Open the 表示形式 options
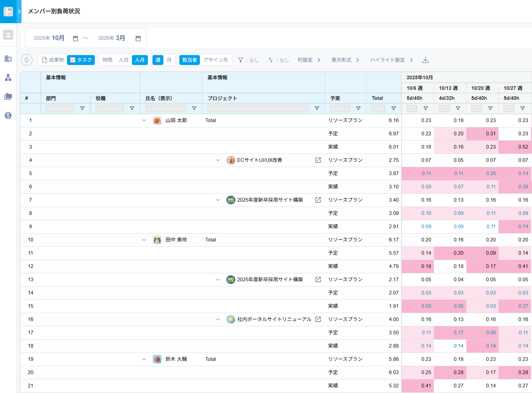This screenshot has width=532, height=393. click(345, 60)
